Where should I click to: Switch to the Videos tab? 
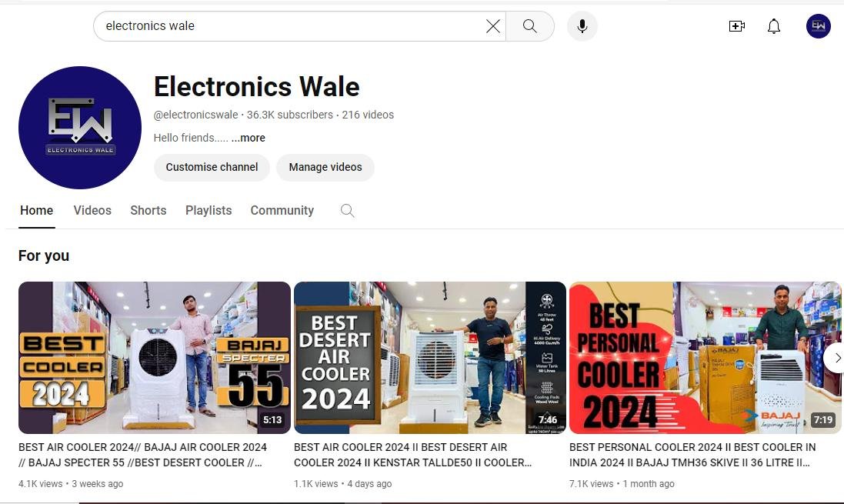92,211
